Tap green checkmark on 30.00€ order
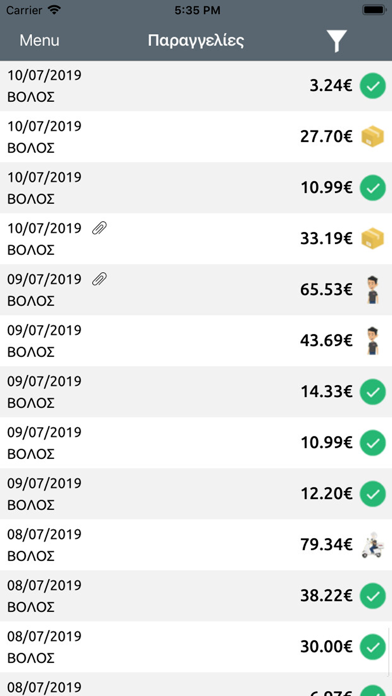392x696 pixels. [x=372, y=647]
